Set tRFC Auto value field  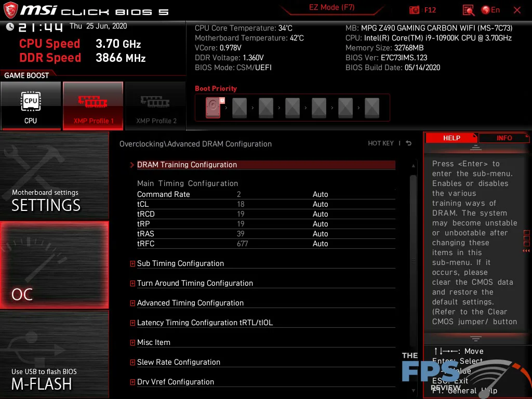pos(320,244)
